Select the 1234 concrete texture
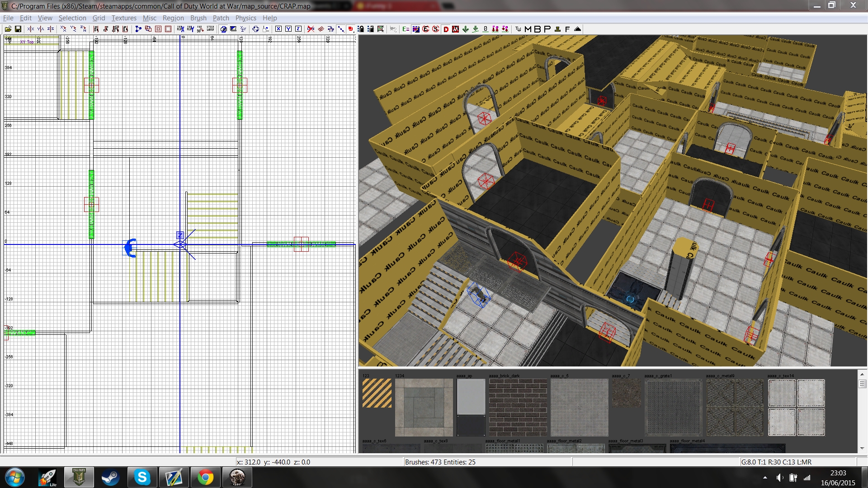This screenshot has height=488, width=868. click(424, 407)
